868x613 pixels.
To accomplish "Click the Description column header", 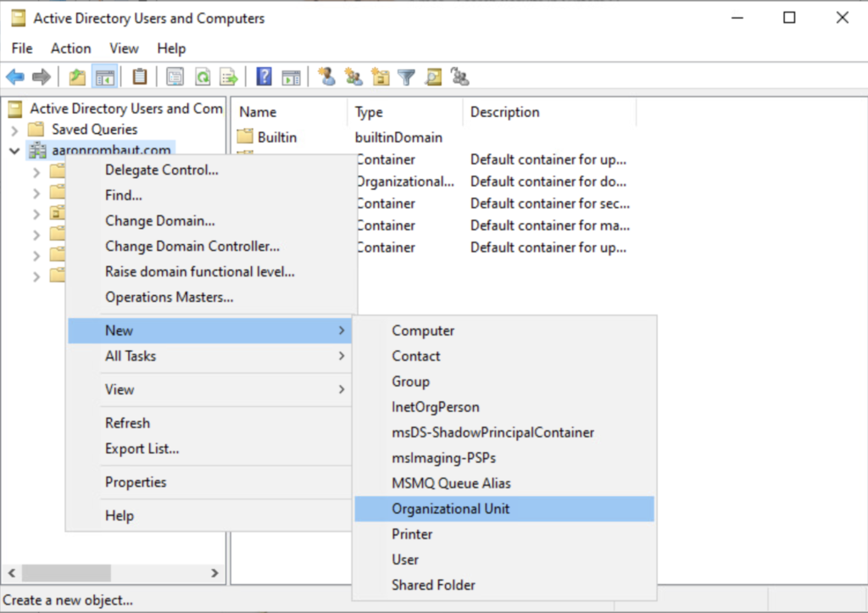I will click(505, 112).
